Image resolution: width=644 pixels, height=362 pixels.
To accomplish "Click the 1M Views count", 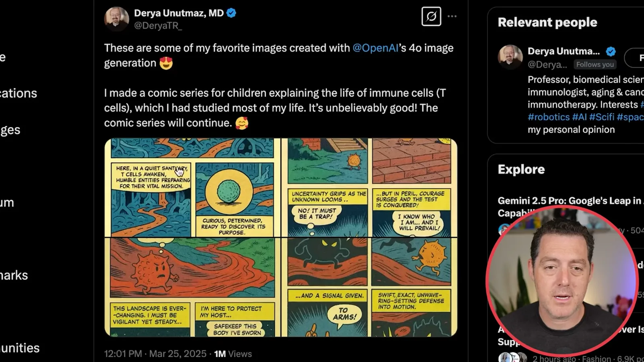I will point(233,354).
